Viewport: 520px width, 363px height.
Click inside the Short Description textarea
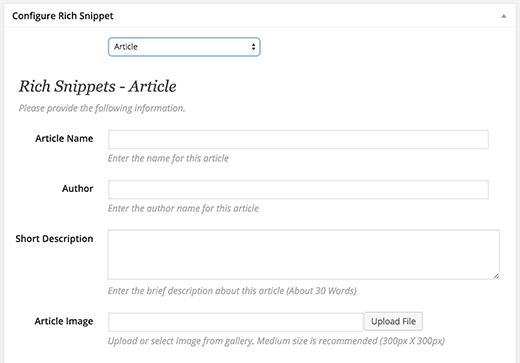tap(304, 254)
